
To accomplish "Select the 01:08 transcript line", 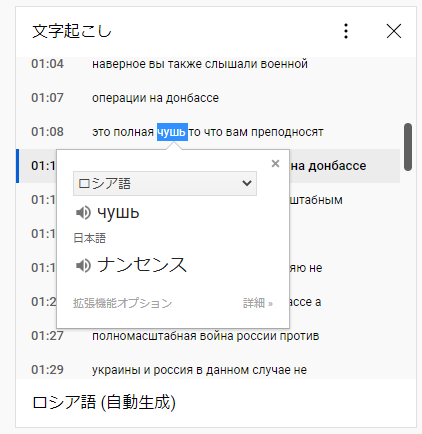I will pos(208,132).
